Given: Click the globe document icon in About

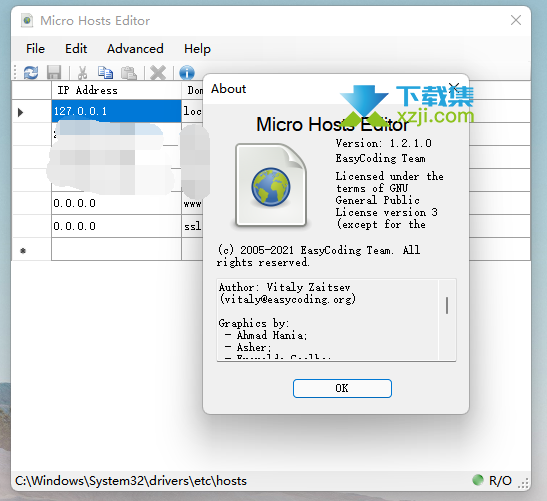Looking at the screenshot, I should click(x=271, y=185).
